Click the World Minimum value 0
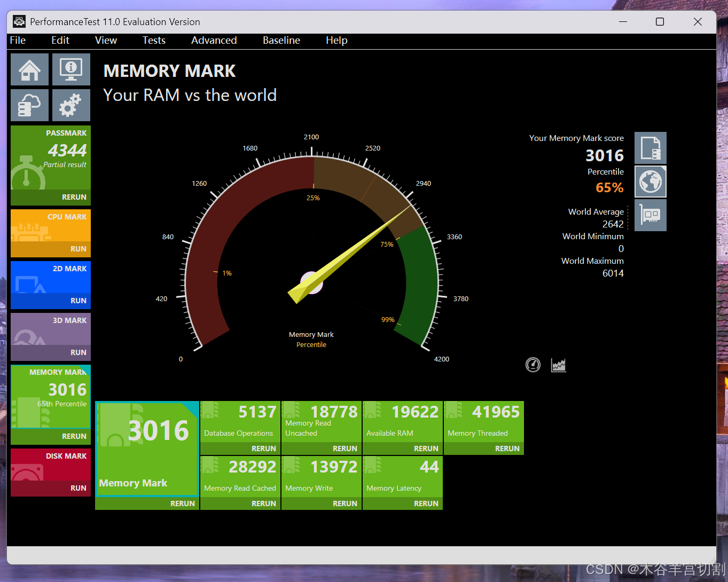The image size is (728, 582). click(621, 249)
